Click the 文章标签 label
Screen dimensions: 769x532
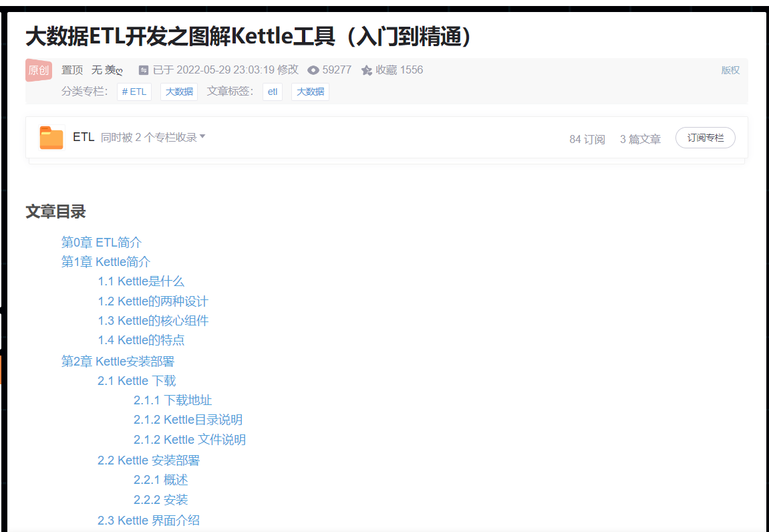click(x=230, y=92)
